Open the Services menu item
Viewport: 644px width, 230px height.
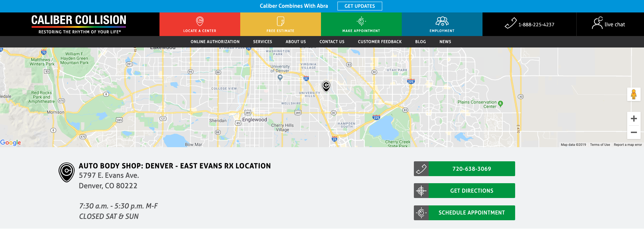[x=262, y=42]
